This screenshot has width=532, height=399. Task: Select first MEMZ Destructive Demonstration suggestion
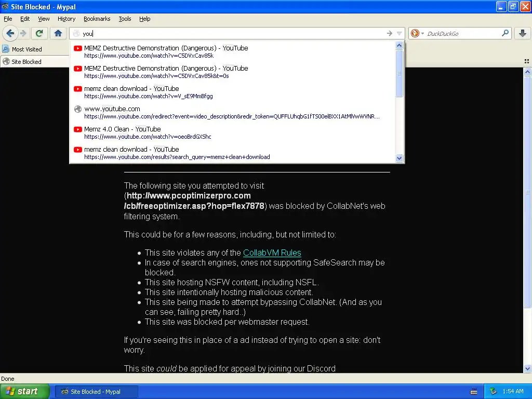(233, 51)
